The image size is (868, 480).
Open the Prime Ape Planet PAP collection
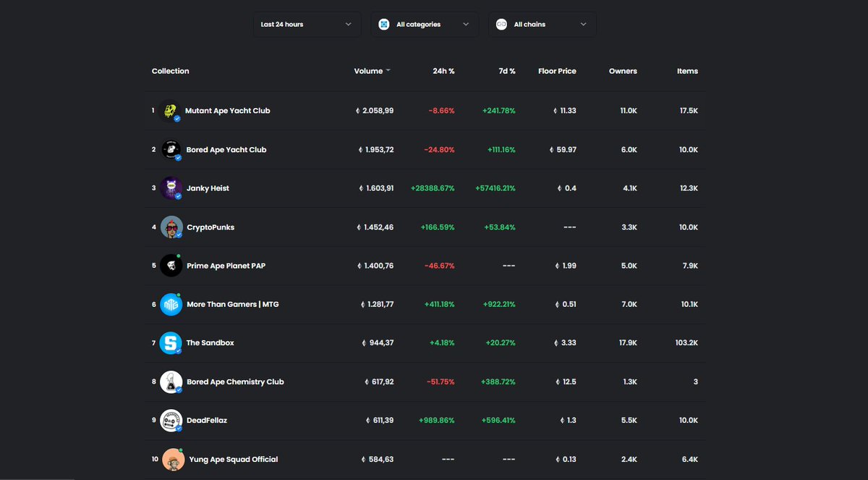tap(226, 266)
